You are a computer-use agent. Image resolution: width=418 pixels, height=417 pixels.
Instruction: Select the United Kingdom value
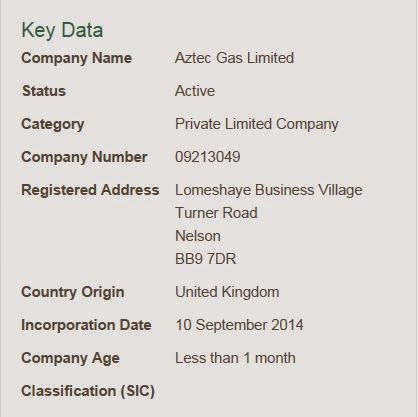pyautogui.click(x=227, y=292)
